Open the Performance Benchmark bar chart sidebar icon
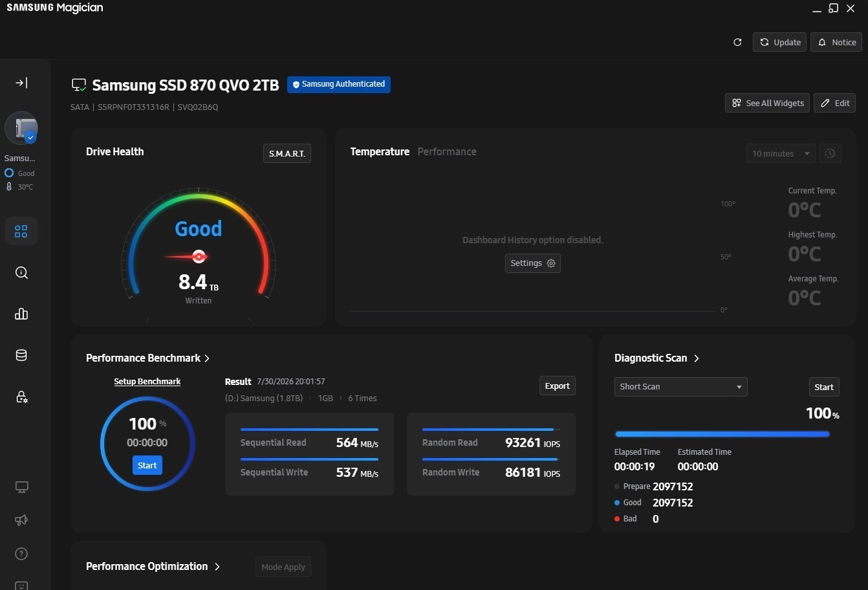Image resolution: width=868 pixels, height=590 pixels. (21, 314)
